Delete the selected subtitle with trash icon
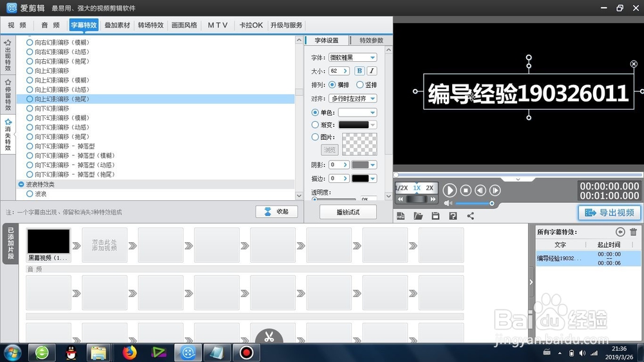This screenshot has height=362, width=644. coord(633,232)
